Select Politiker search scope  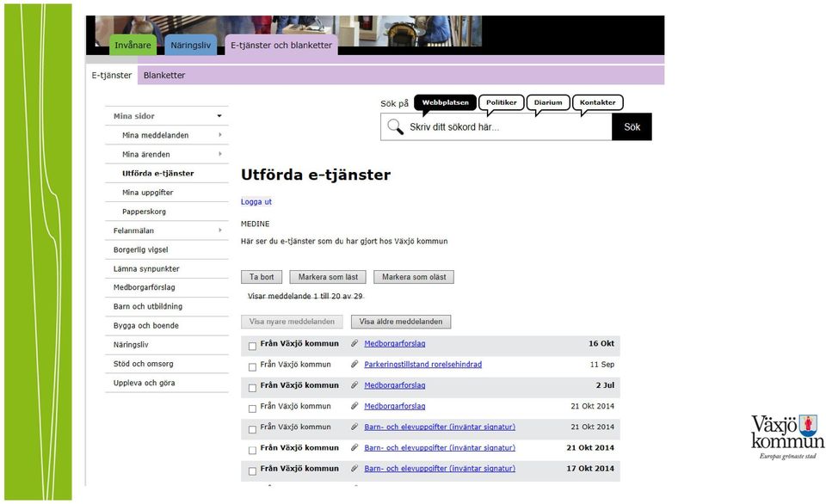[x=501, y=102]
